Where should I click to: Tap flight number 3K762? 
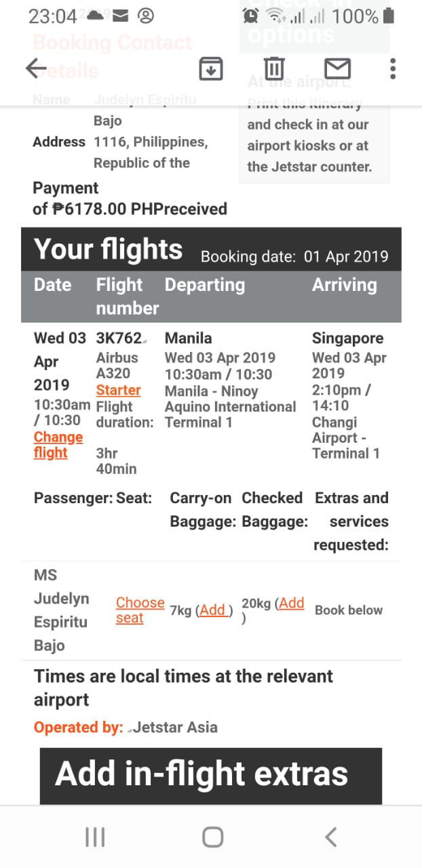pyautogui.click(x=119, y=338)
